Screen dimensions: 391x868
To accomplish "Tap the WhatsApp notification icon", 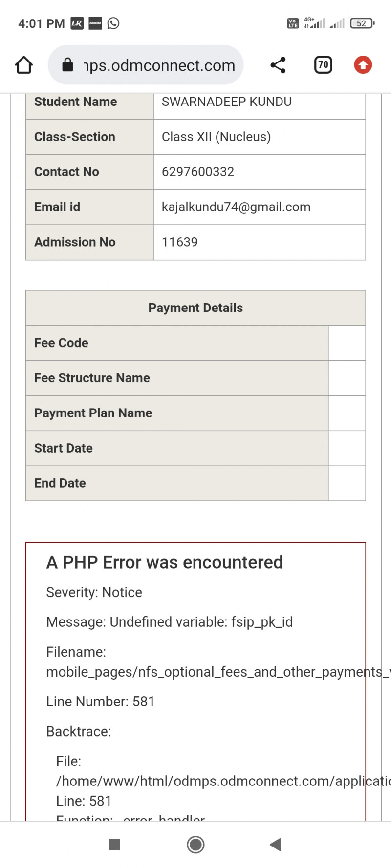I will (113, 23).
